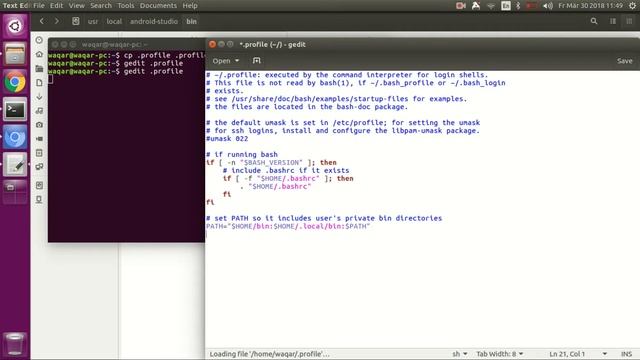
Task: Go forward in Files window
Action: pos(57,21)
